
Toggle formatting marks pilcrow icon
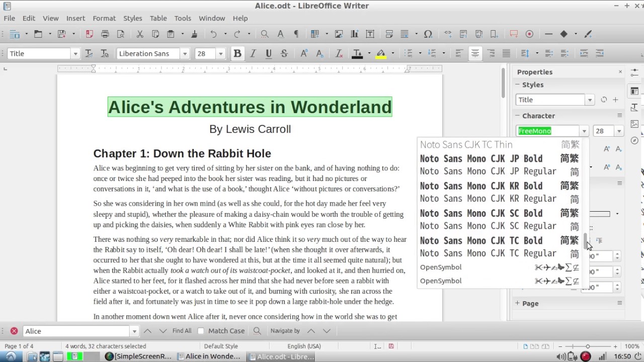(x=296, y=34)
